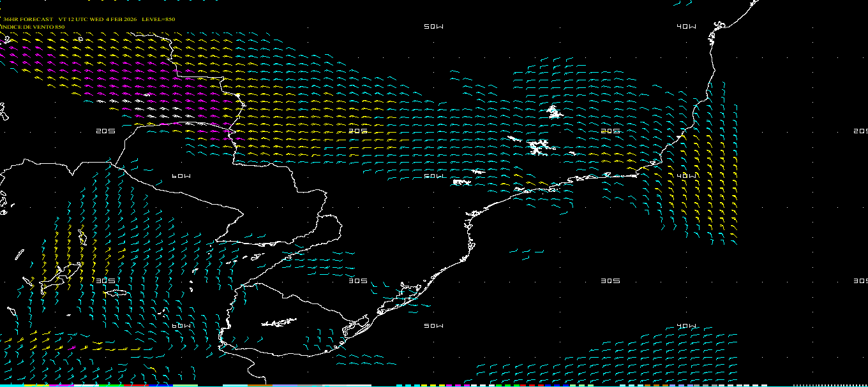Image resolution: width=868 pixels, height=387 pixels.
Task: Click the topmost 40W longitude label
Action: click(687, 26)
